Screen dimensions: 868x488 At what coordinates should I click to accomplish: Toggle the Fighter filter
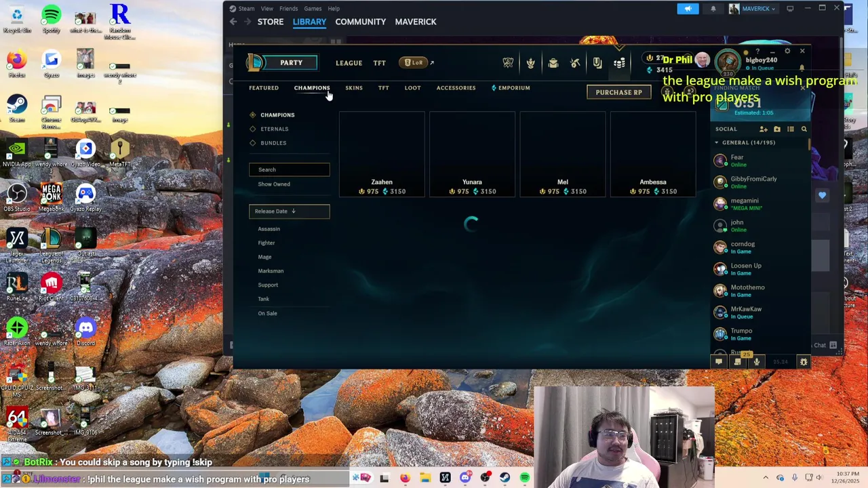pos(266,243)
